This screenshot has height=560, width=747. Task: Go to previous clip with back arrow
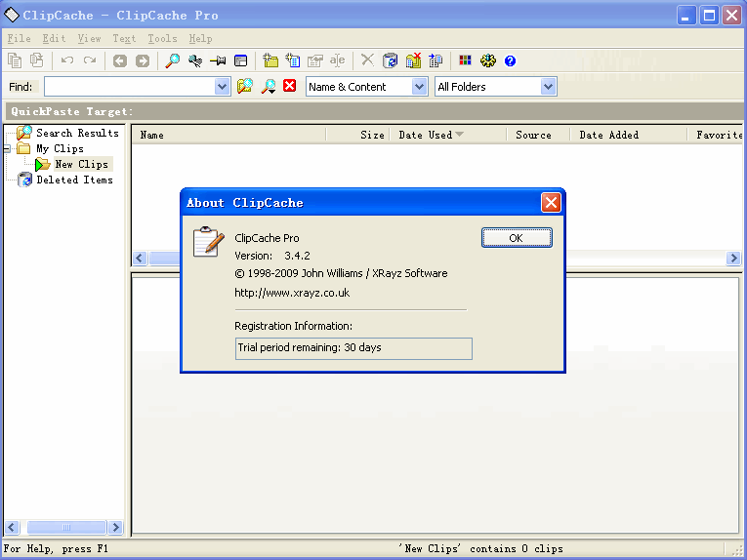pos(119,60)
